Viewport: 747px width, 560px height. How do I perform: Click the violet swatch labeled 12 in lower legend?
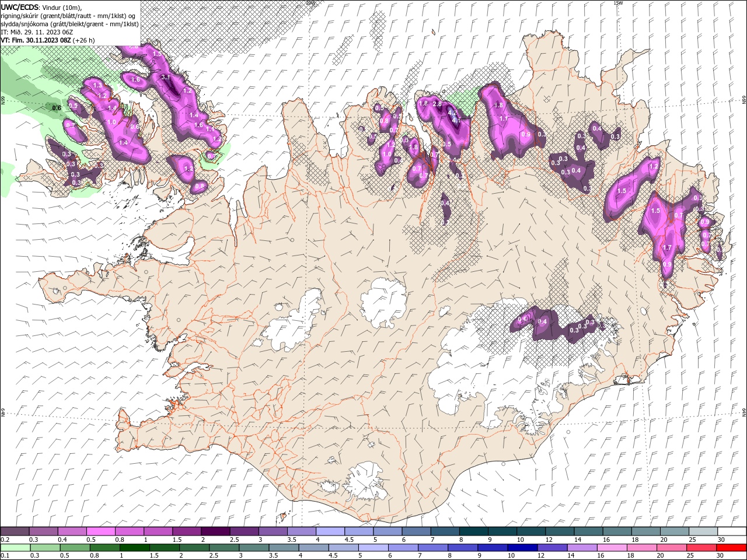click(x=553, y=548)
